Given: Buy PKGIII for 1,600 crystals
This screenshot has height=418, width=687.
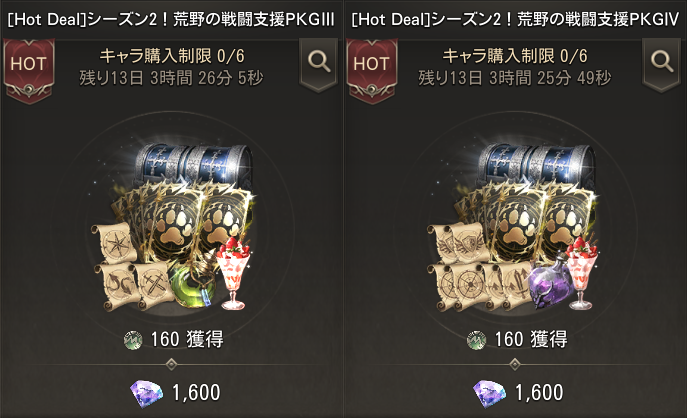Looking at the screenshot, I should pos(175,393).
